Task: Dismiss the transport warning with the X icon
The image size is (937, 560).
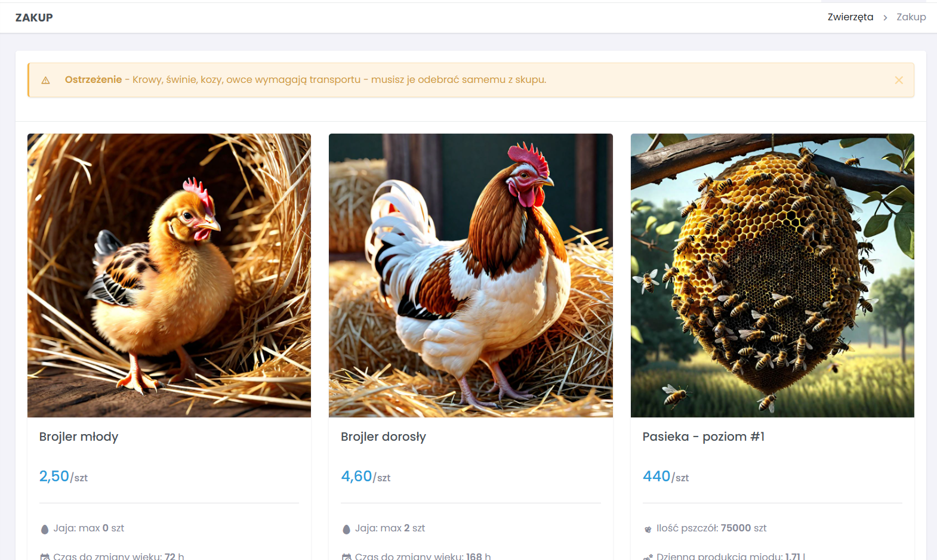Action: (x=899, y=80)
